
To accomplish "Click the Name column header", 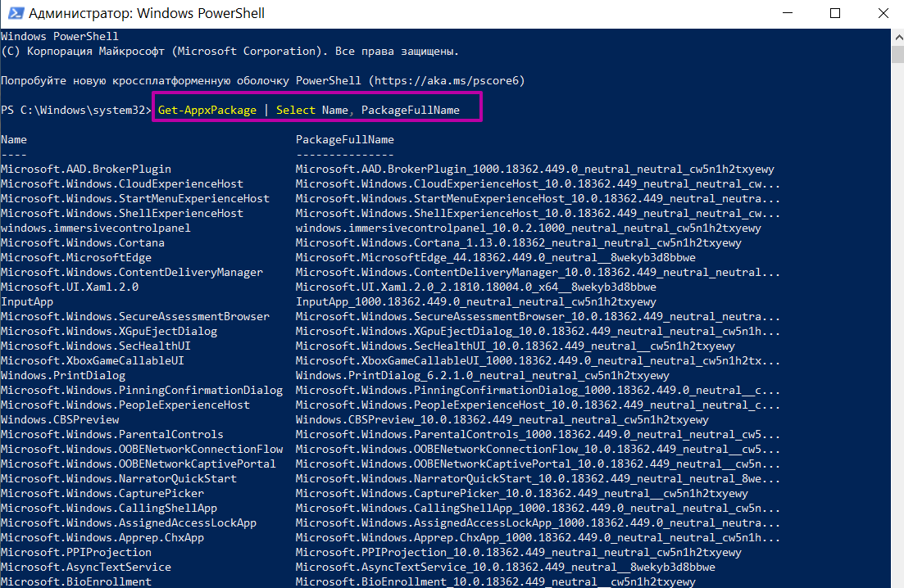I will click(14, 140).
